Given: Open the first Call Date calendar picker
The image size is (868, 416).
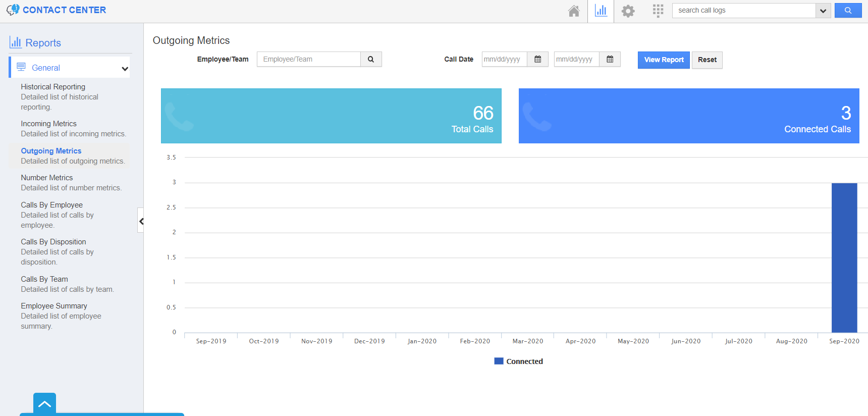Looking at the screenshot, I should coord(538,59).
